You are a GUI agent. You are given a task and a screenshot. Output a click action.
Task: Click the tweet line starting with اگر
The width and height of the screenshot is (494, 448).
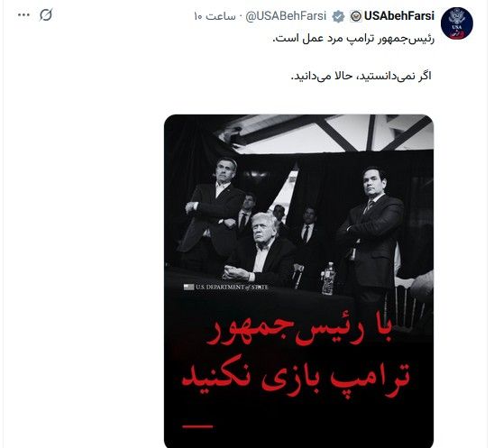(361, 76)
